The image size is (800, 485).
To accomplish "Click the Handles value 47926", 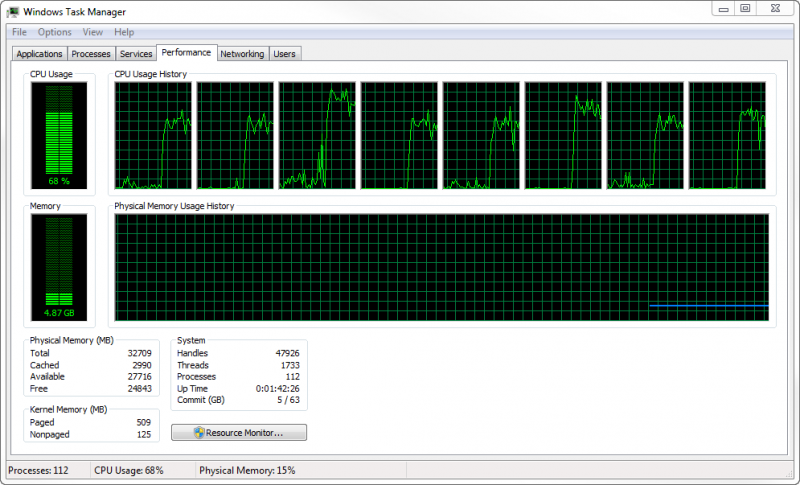I will (x=287, y=353).
